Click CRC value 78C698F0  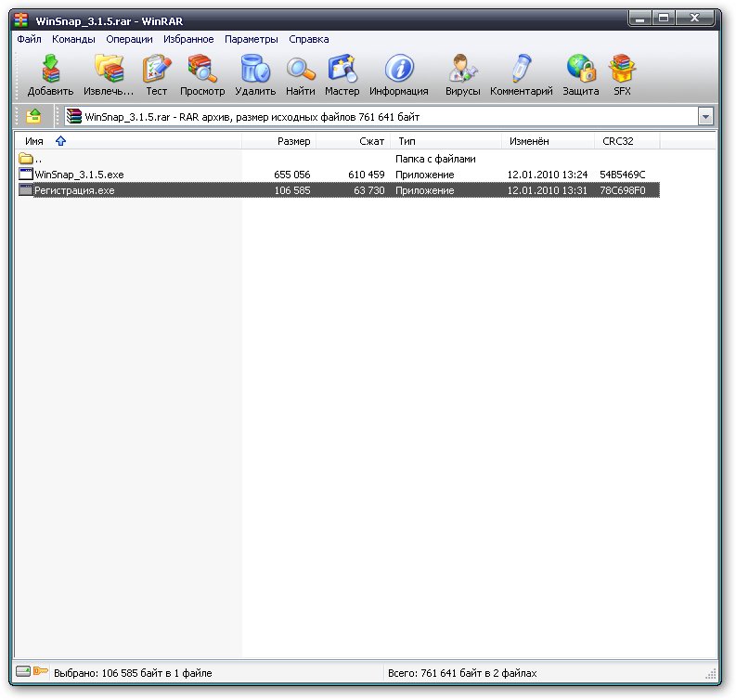pos(623,190)
